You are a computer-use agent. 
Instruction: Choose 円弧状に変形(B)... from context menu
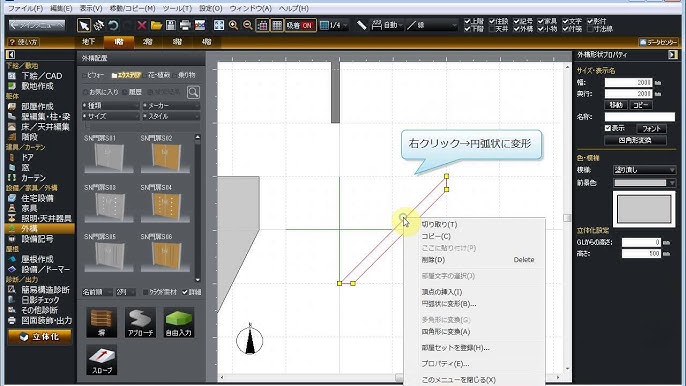tap(448, 304)
